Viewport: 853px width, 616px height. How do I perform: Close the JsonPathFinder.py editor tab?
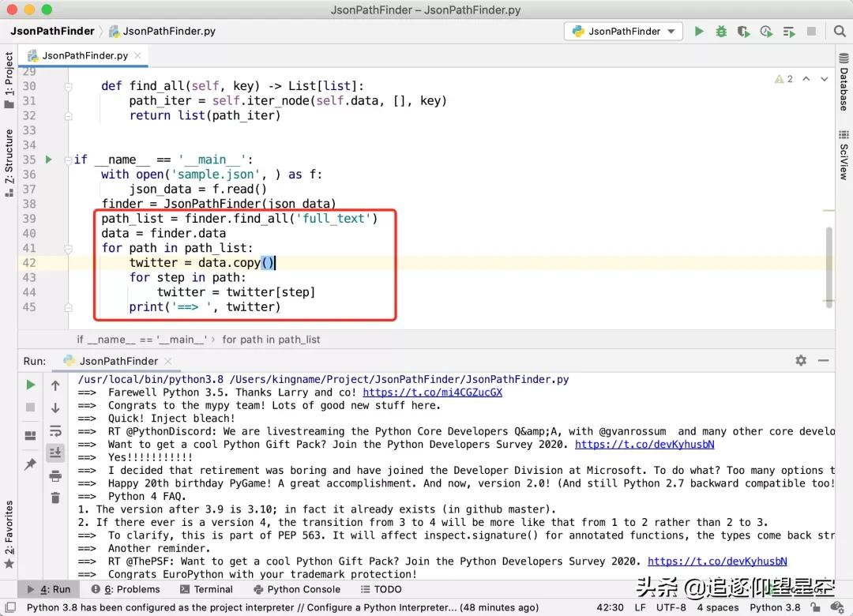(137, 55)
